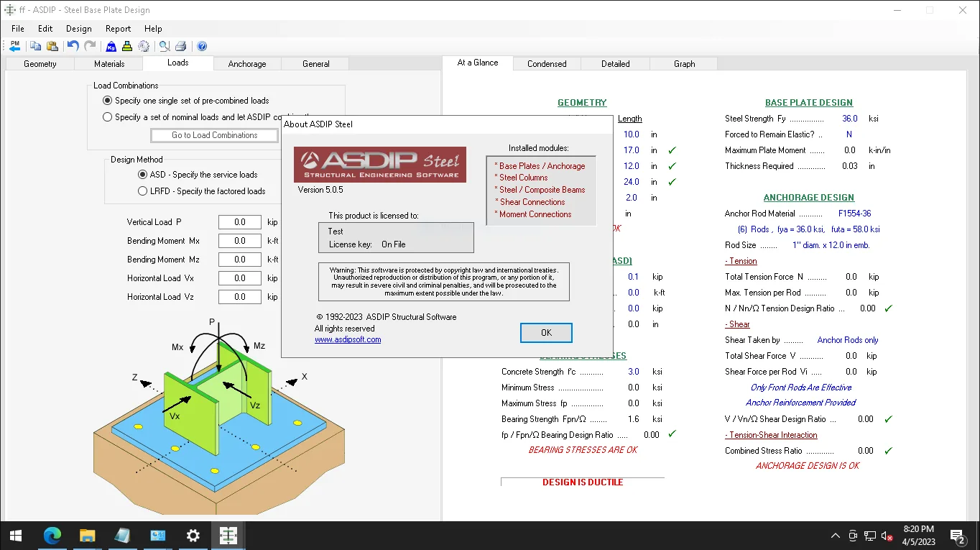This screenshot has width=980, height=550.
Task: Click the yellow stacked blocks icon
Action: click(x=127, y=46)
